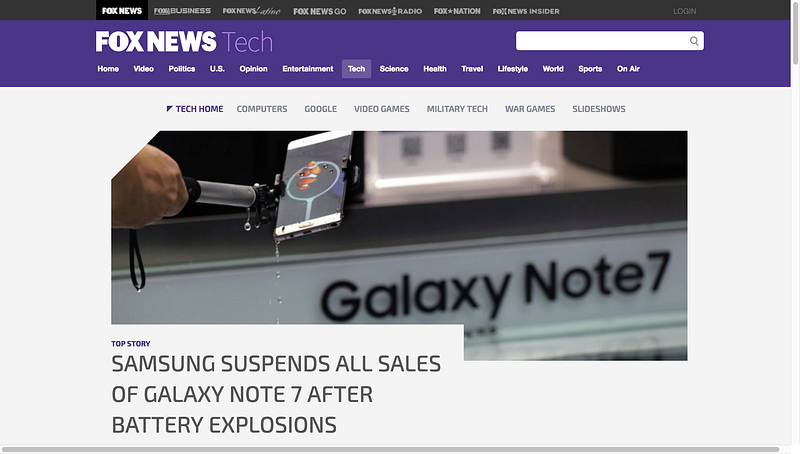
Task: Select the Slideshows subsection
Action: (x=598, y=109)
